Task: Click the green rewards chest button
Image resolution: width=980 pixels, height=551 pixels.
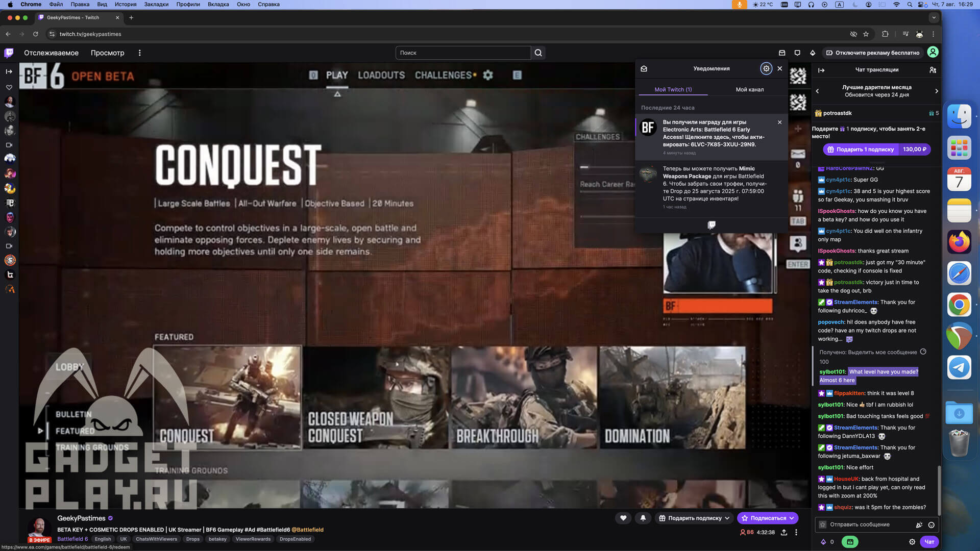Action: click(x=850, y=542)
